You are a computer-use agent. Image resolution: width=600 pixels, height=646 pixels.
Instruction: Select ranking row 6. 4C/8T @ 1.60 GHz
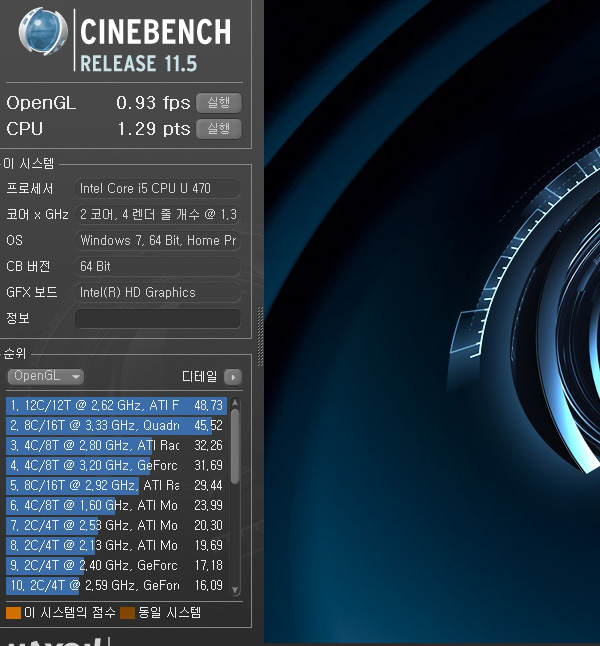pos(117,506)
